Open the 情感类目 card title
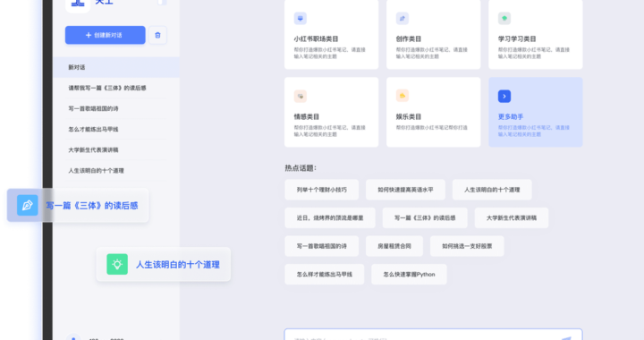644x340 pixels. click(307, 117)
